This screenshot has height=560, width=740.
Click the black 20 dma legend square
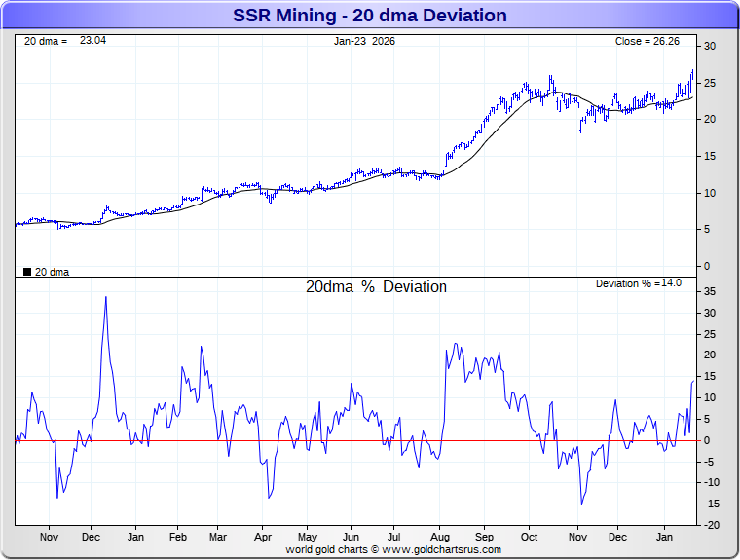[27, 272]
